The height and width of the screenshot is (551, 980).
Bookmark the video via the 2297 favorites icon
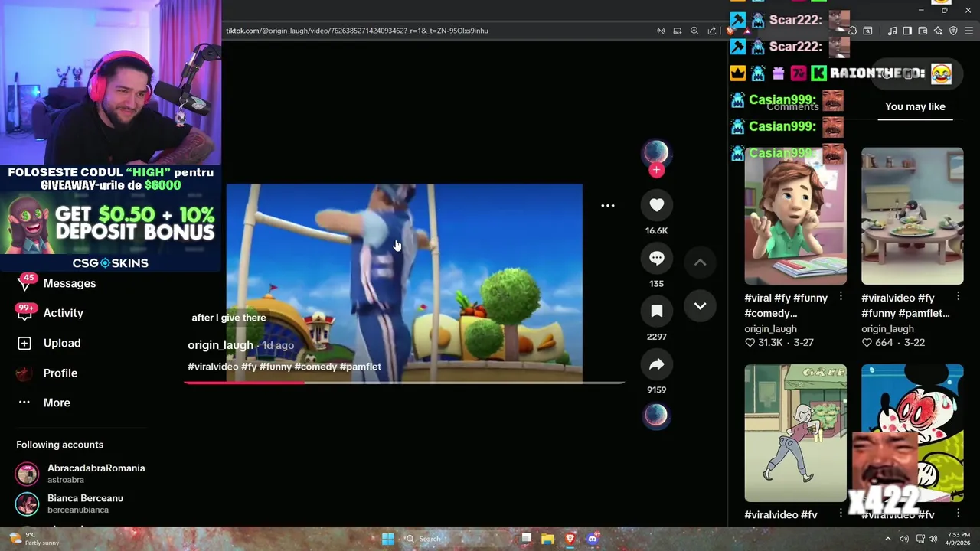point(656,311)
